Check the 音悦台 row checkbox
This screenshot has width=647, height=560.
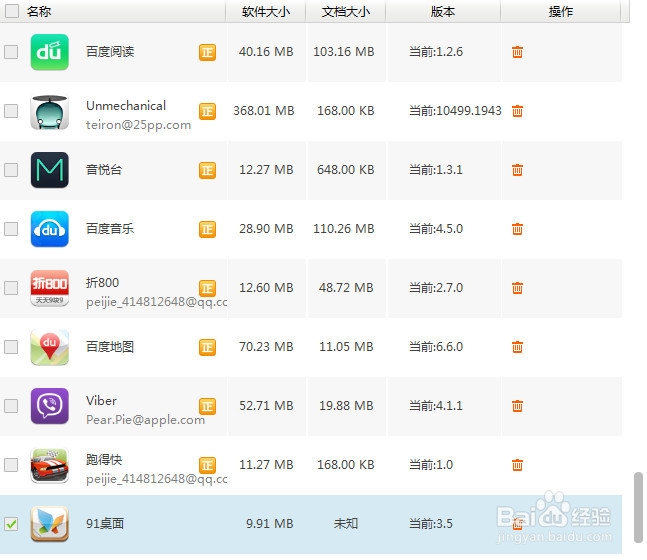(11, 170)
